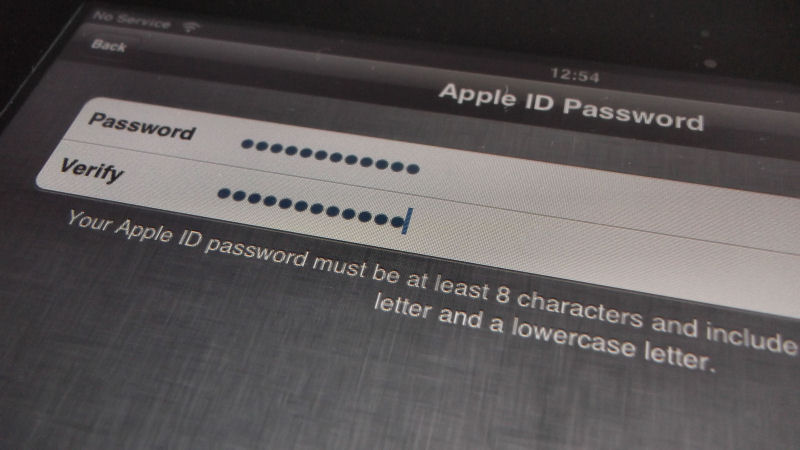This screenshot has height=450, width=800.
Task: Click the last dot in Password field
Action: [x=413, y=168]
